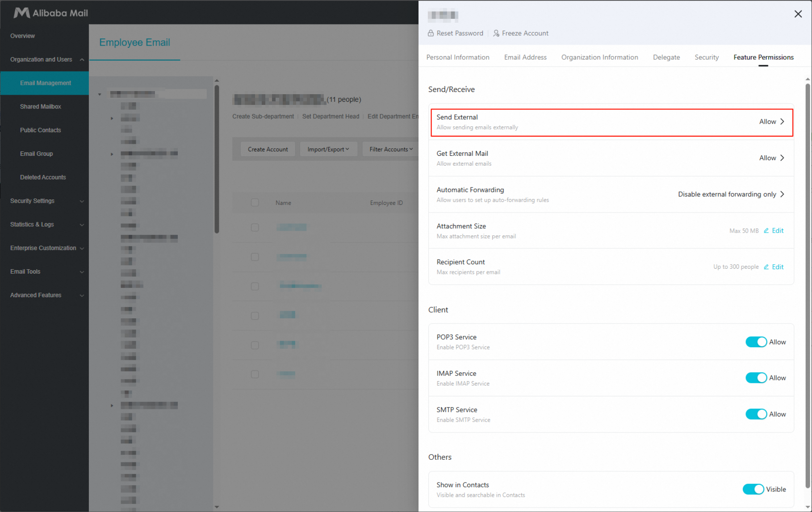Click the Reset Password lock icon
The image size is (812, 512).
click(431, 33)
